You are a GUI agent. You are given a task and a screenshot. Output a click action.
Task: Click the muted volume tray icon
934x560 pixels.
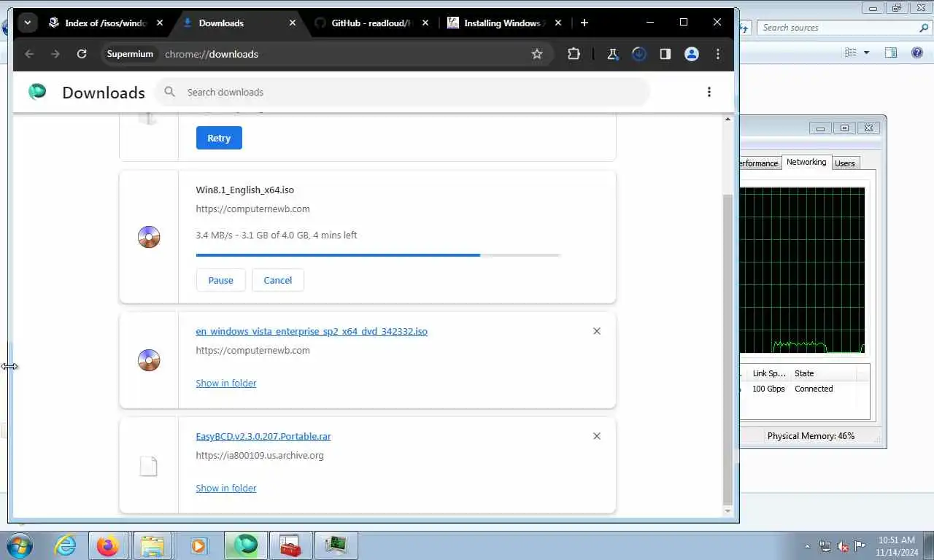pyautogui.click(x=843, y=546)
